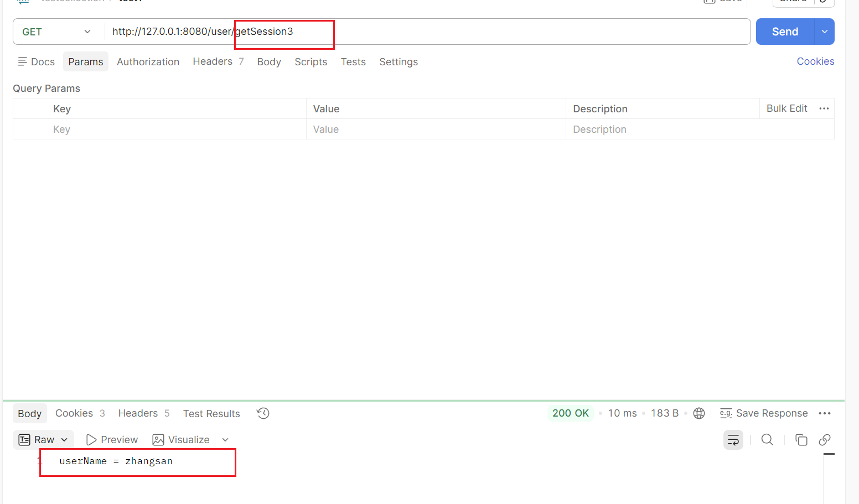Select the response Body tab
859x504 pixels.
pos(29,413)
